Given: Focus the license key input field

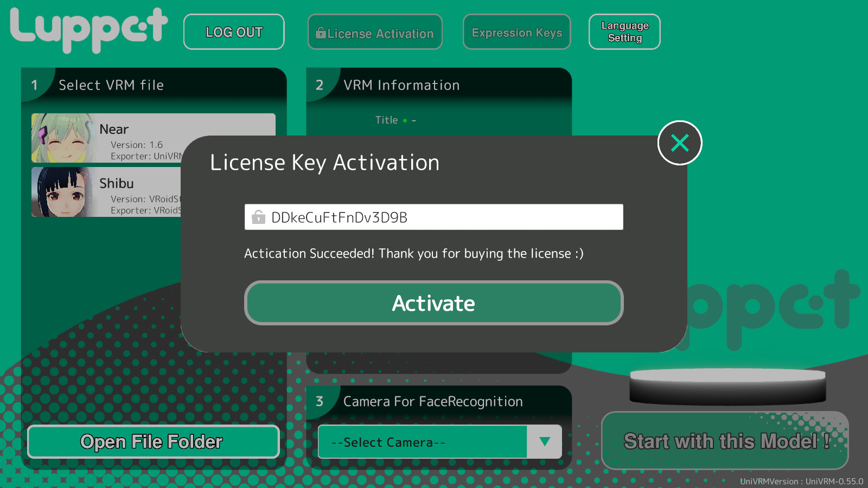Looking at the screenshot, I should [433, 217].
